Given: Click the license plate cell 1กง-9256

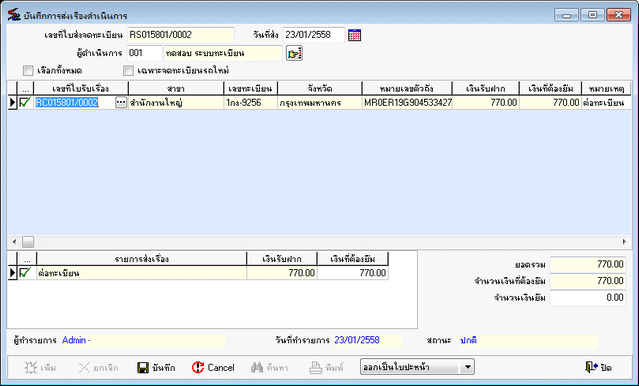Looking at the screenshot, I should (250, 103).
